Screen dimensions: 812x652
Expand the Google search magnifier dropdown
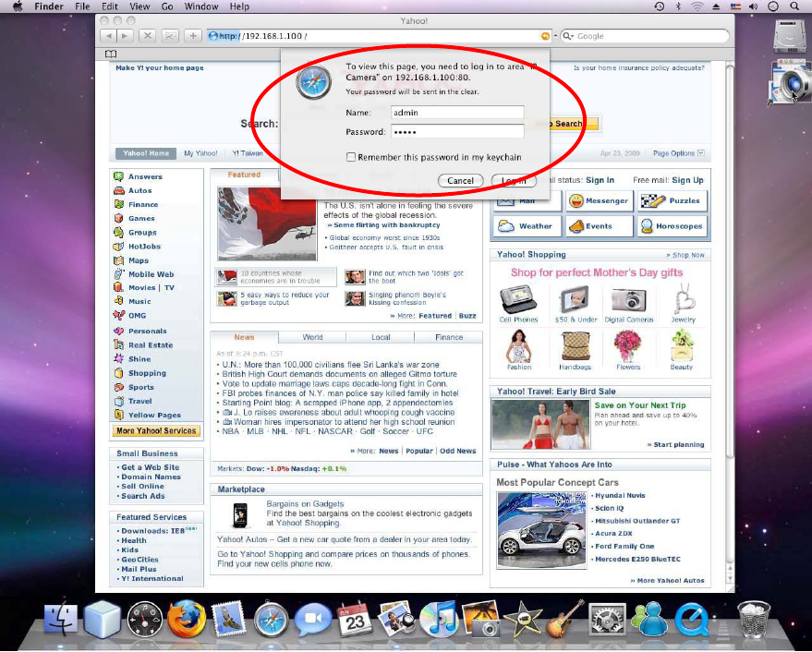568,36
